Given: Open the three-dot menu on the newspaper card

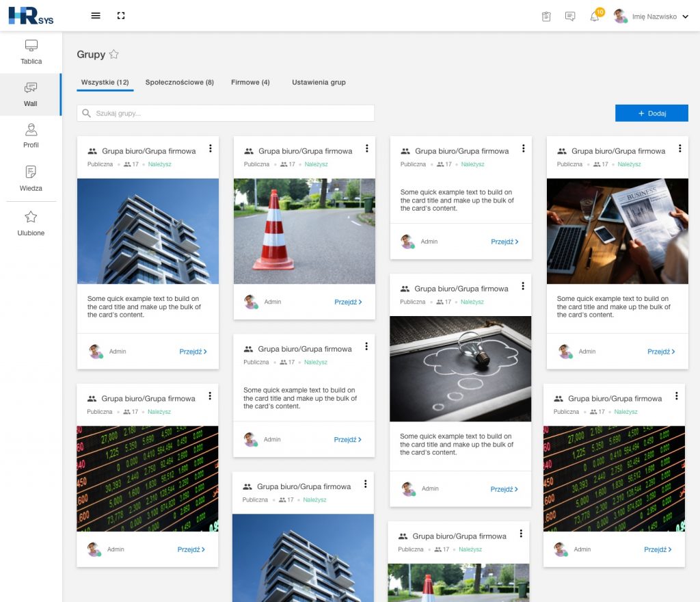Looking at the screenshot, I should [x=679, y=148].
